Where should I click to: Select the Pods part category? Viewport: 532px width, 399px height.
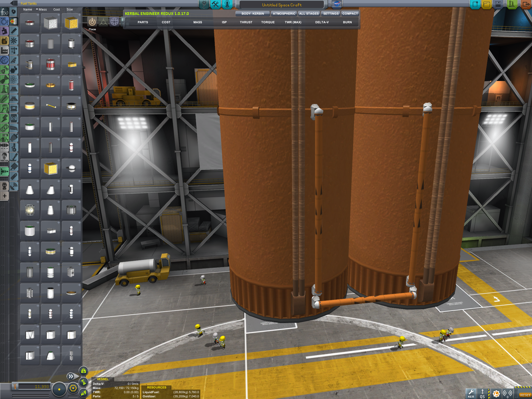click(x=14, y=12)
